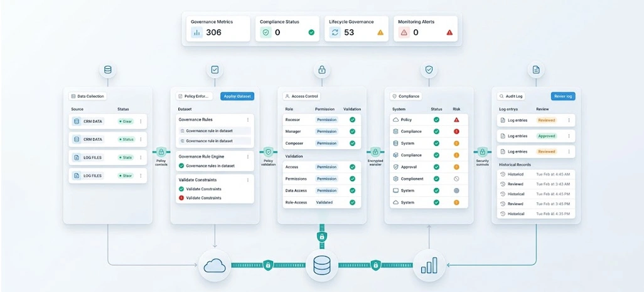Viewport: 644px width, 292px height.
Task: Toggle the Manager validation checkmark
Action: tap(352, 132)
